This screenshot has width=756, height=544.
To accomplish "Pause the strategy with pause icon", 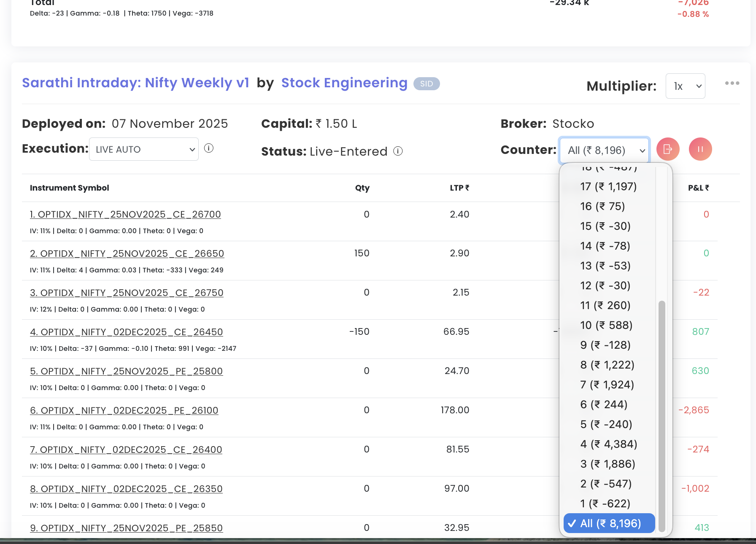I will 700,149.
